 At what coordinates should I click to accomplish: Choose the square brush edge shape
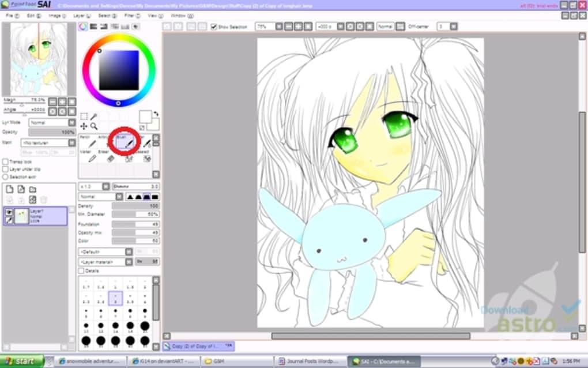(x=155, y=197)
